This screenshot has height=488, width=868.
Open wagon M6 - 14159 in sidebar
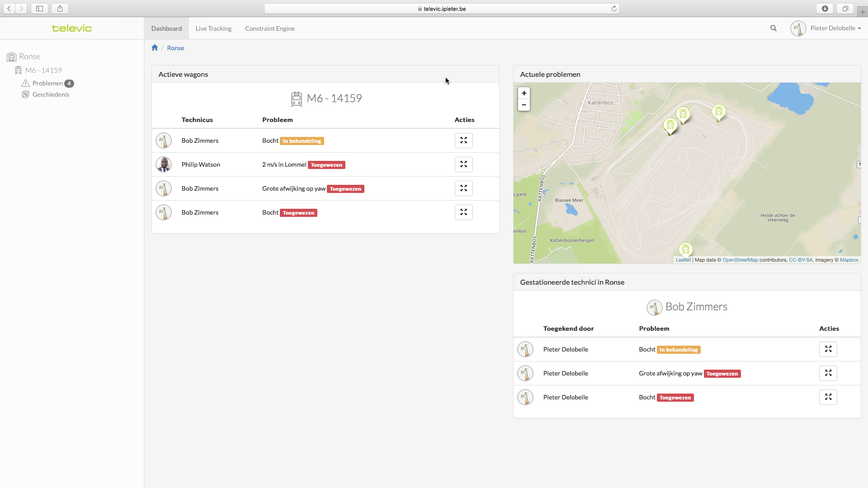pyautogui.click(x=43, y=70)
